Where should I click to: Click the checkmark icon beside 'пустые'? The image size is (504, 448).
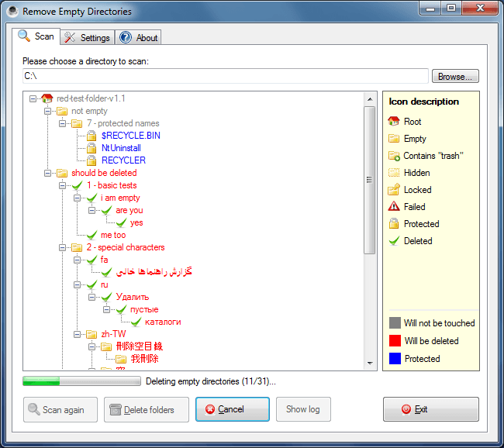[x=121, y=309]
